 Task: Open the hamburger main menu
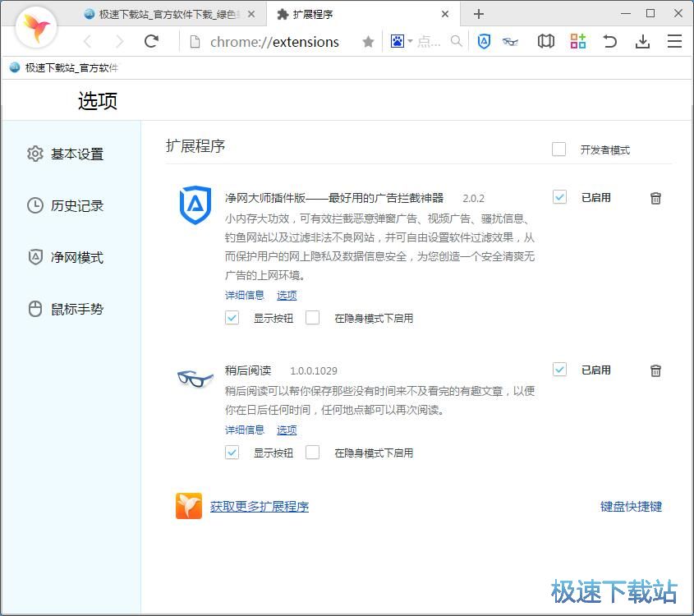pos(674,42)
